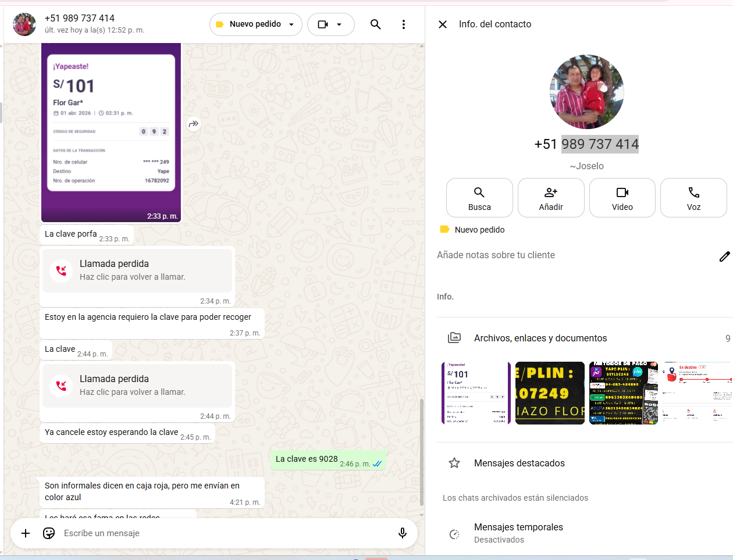Click the plus attach icon
The image size is (733, 560).
[26, 533]
